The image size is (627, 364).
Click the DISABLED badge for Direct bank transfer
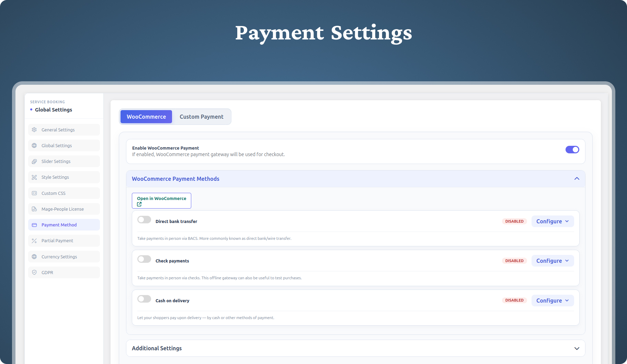click(514, 221)
